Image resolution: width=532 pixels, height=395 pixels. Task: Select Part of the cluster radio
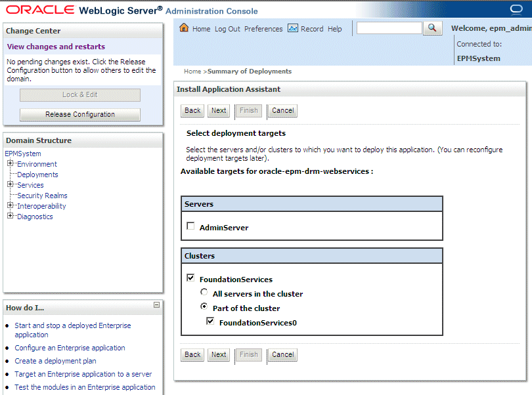(204, 306)
